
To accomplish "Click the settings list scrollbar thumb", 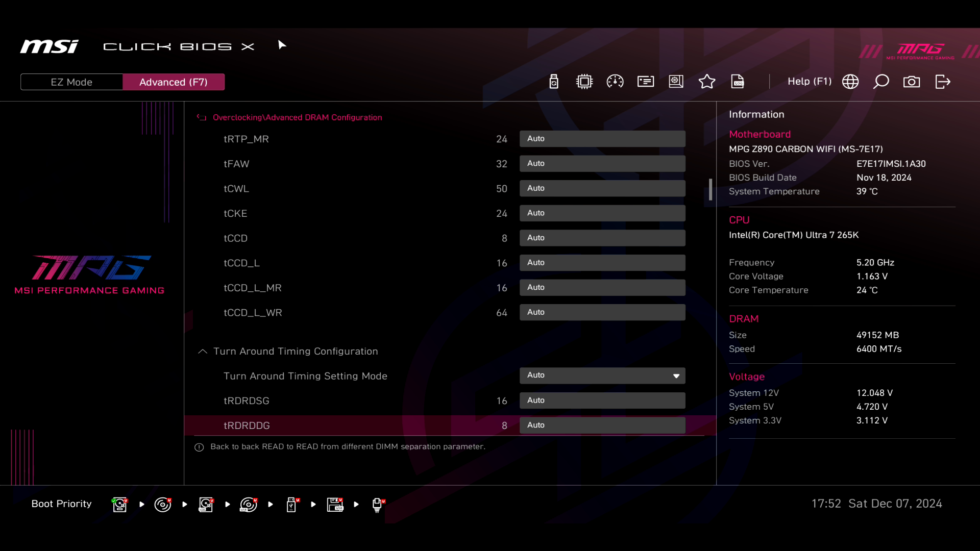I will tap(710, 189).
